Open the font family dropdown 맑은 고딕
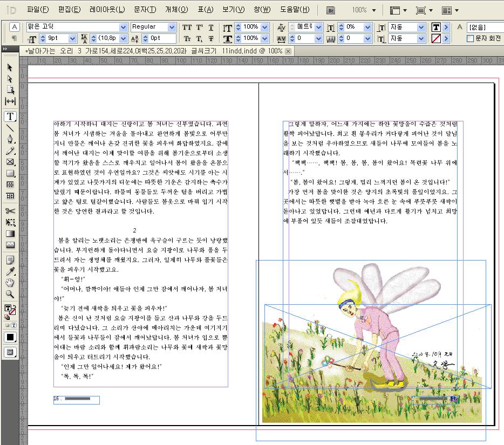 [x=123, y=27]
